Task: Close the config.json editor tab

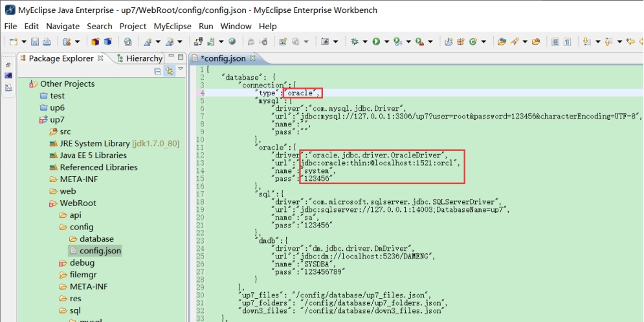Action: point(252,58)
